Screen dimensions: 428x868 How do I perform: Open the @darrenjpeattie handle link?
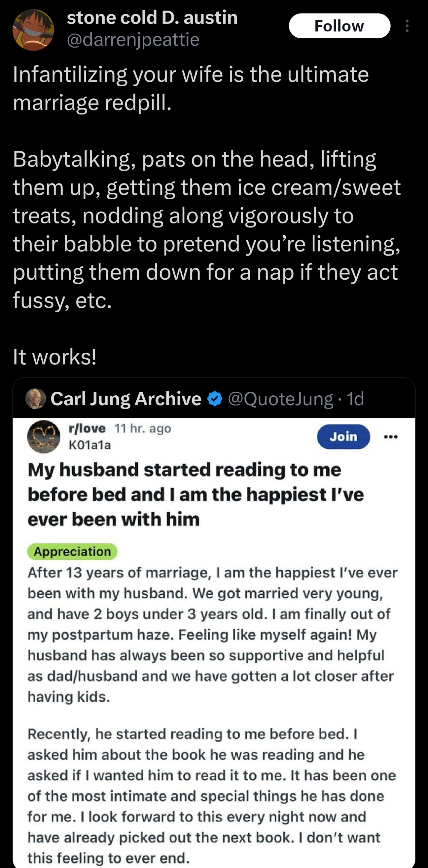[x=133, y=40]
